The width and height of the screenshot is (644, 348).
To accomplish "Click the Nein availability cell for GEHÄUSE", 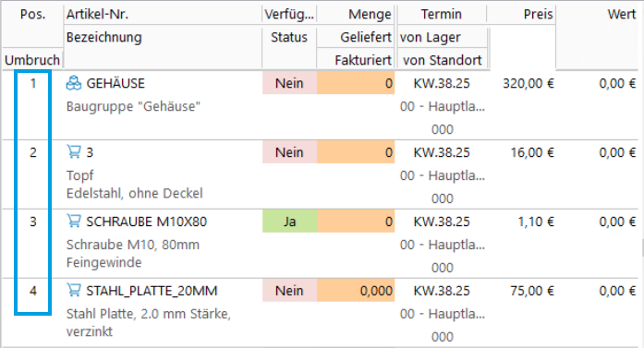I will pyautogui.click(x=289, y=83).
